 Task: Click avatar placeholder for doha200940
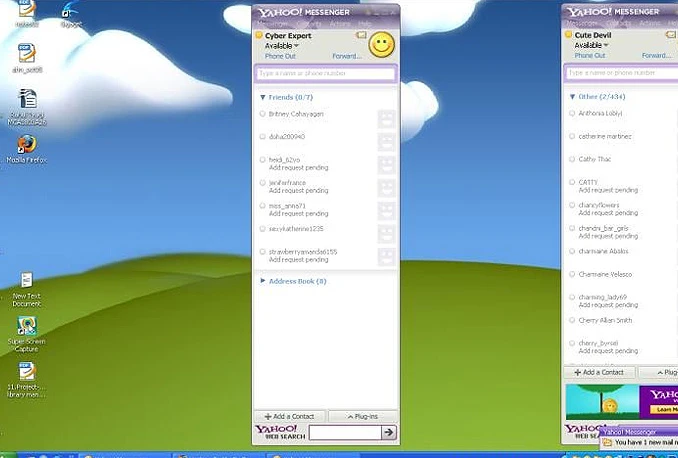(x=386, y=142)
